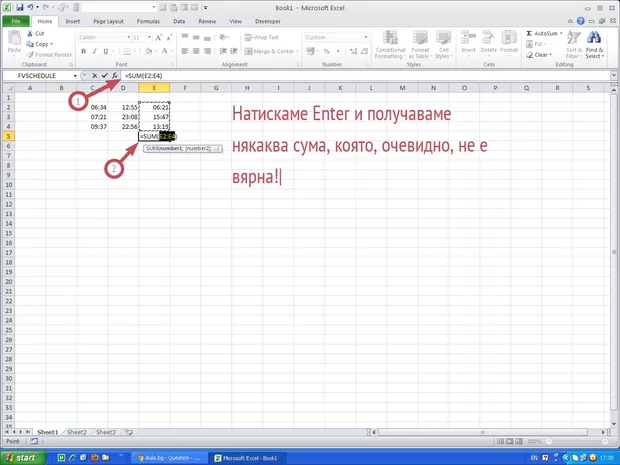Expand the Clear dropdown
This screenshot has width=620, height=465.
550,55
